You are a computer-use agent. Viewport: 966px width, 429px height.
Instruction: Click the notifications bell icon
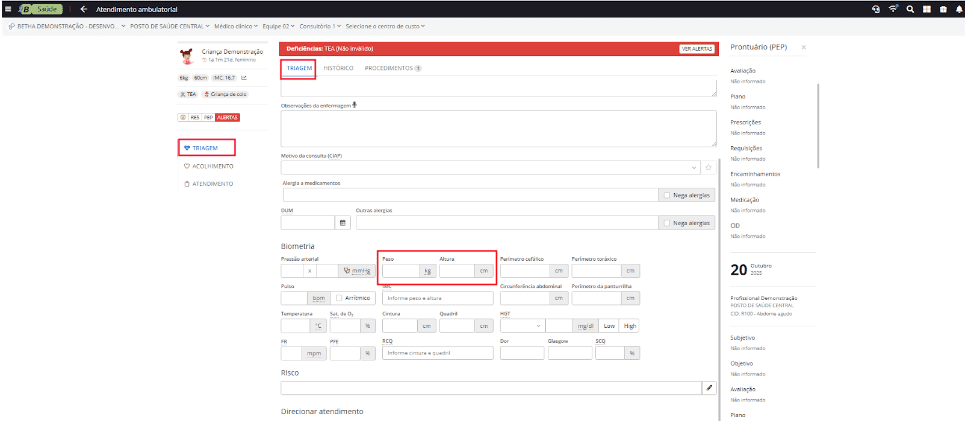pyautogui.click(x=958, y=8)
